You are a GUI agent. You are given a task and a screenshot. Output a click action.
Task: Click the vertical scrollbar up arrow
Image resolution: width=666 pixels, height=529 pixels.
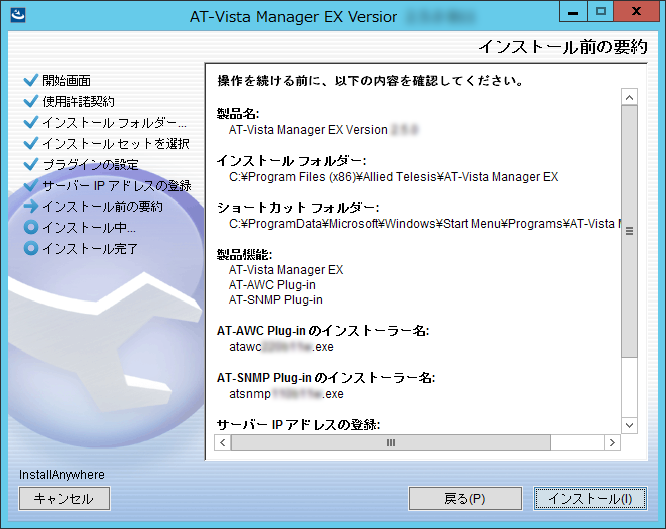(629, 98)
